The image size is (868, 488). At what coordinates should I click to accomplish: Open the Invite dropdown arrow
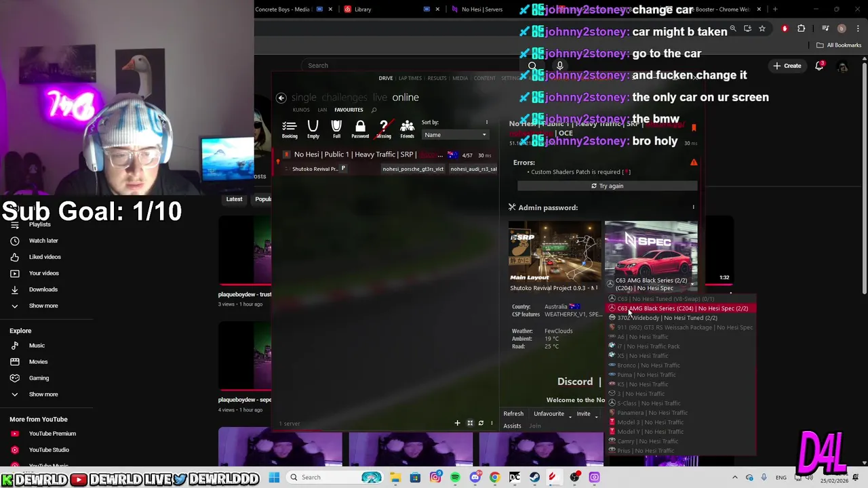(597, 416)
